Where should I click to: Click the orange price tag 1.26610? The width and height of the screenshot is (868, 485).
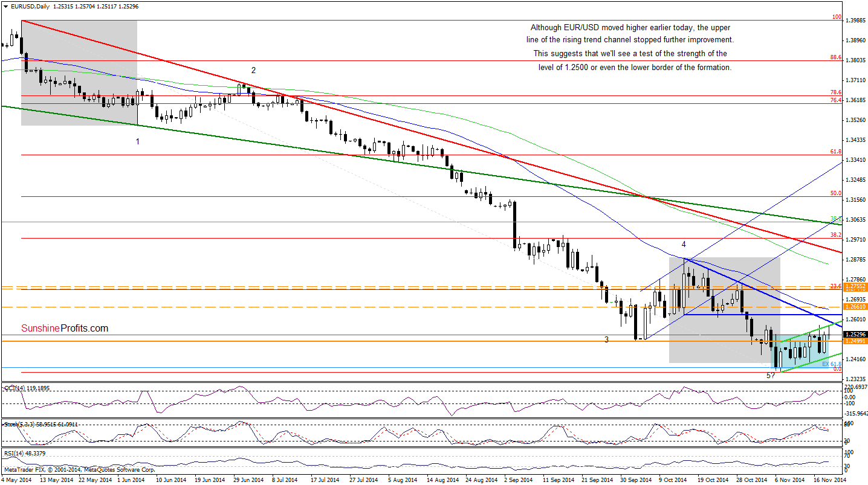(x=855, y=307)
